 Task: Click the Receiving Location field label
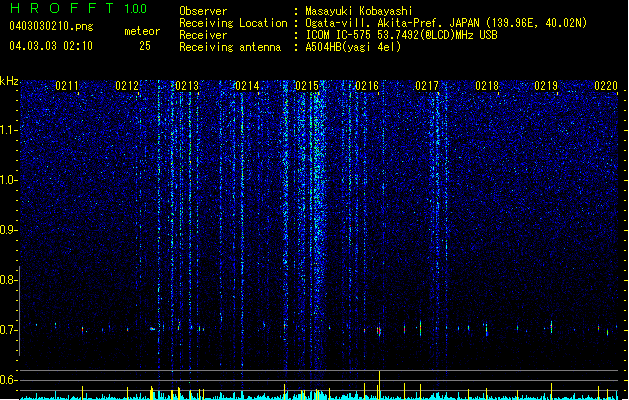(233, 23)
